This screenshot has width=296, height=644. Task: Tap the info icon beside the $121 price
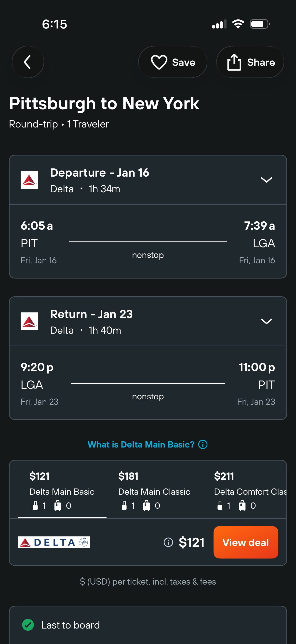[168, 542]
